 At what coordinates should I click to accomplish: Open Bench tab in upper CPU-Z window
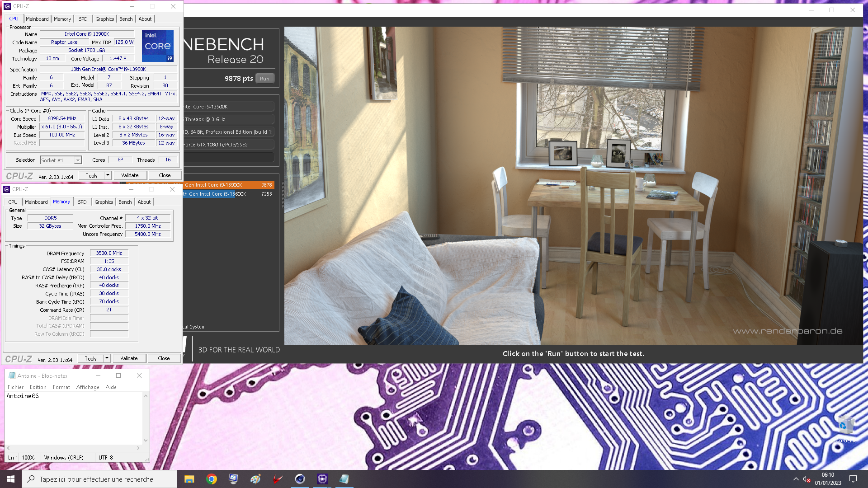point(126,19)
